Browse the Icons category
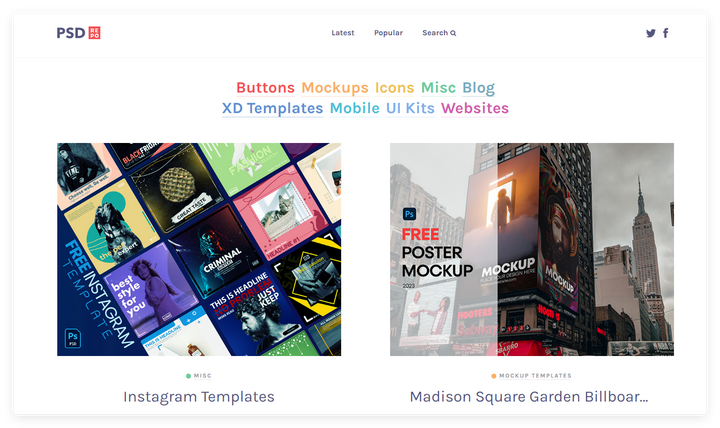The width and height of the screenshot is (720, 428). (394, 87)
